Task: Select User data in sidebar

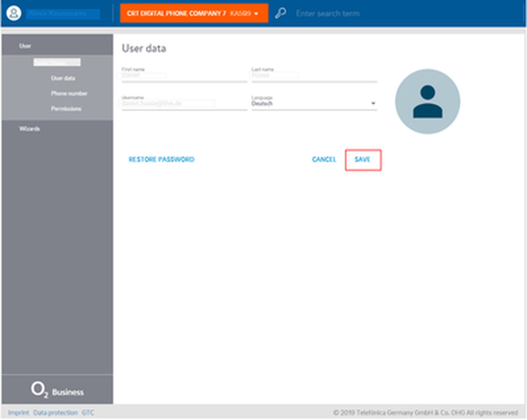Action: (63, 78)
